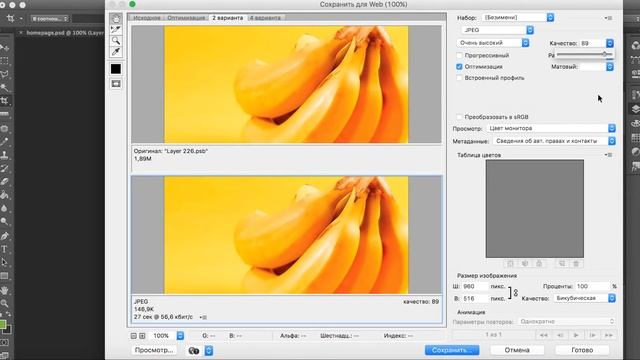
Task: Select the Zoom tool in the dialog toolbox
Action: click(116, 41)
